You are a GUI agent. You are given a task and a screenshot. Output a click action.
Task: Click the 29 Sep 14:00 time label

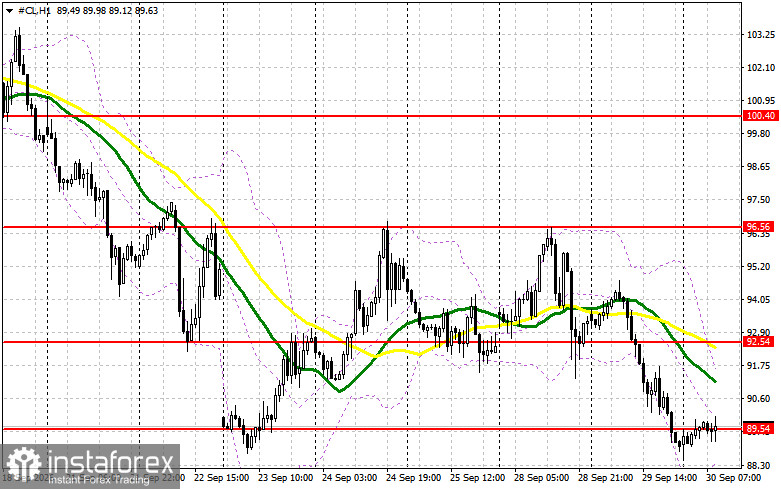click(669, 478)
